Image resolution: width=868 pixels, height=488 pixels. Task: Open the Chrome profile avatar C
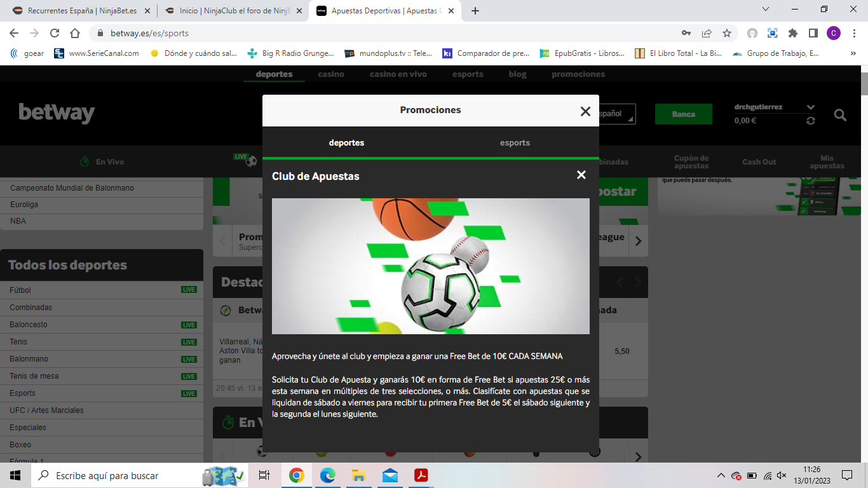point(834,33)
